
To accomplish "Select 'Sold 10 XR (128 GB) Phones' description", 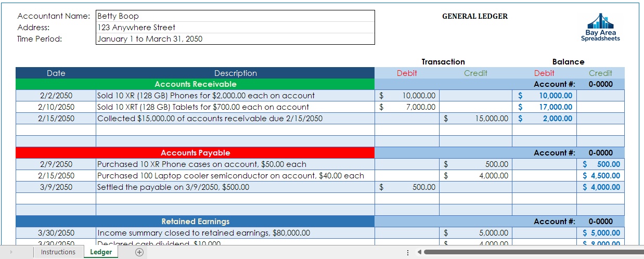I will point(235,96).
